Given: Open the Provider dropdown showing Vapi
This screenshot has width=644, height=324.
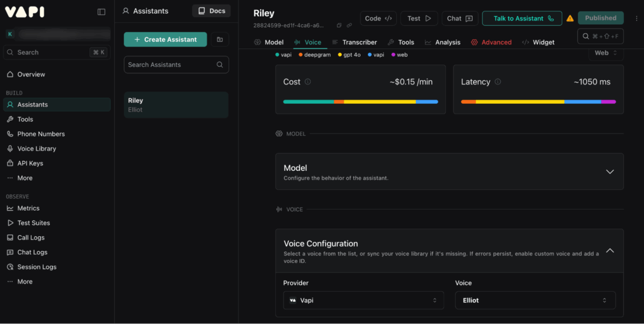Looking at the screenshot, I should click(363, 300).
